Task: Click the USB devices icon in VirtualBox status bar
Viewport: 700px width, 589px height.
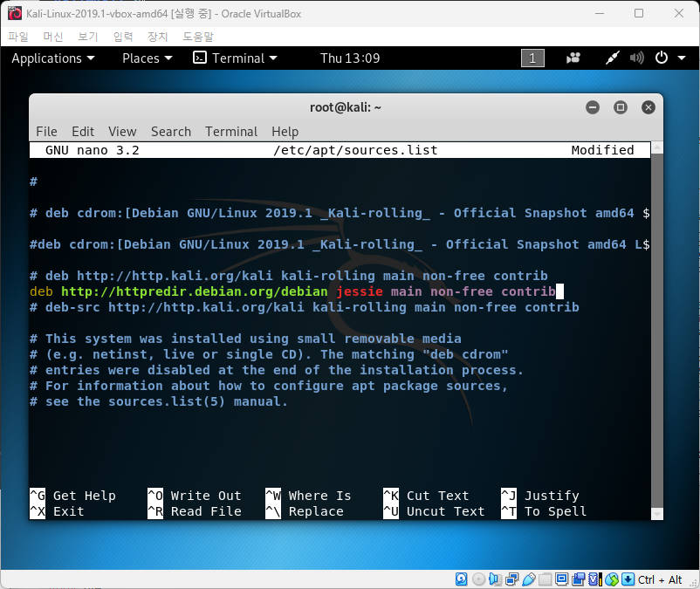Action: [x=529, y=579]
